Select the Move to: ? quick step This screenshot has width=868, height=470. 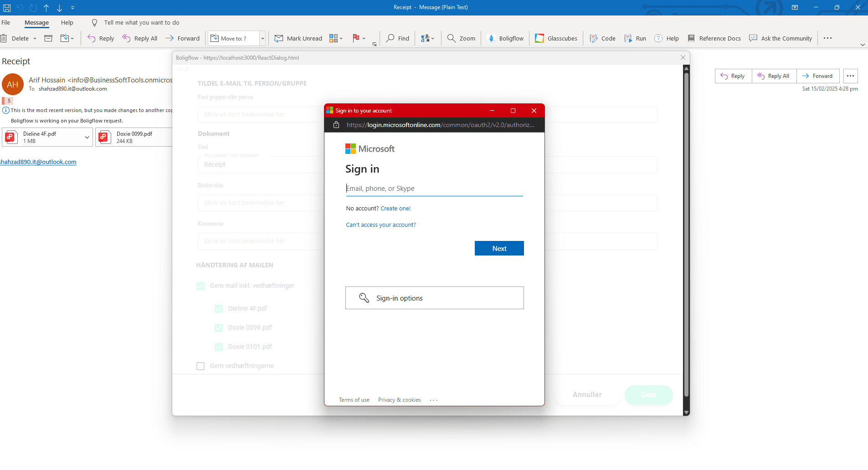(234, 38)
